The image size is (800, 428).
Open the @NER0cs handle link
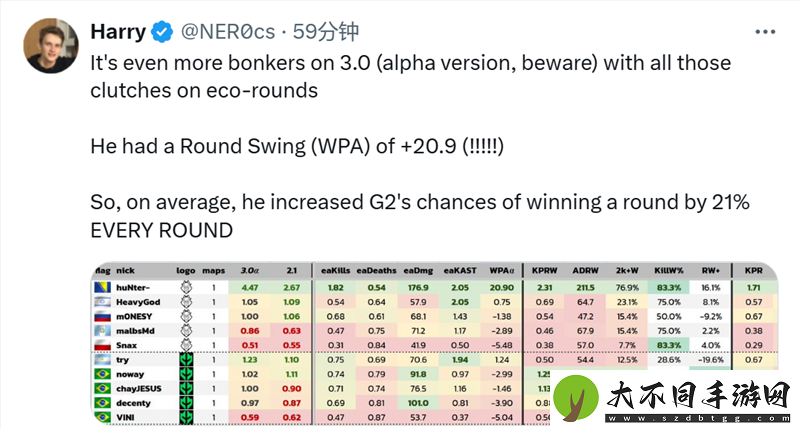pyautogui.click(x=228, y=32)
